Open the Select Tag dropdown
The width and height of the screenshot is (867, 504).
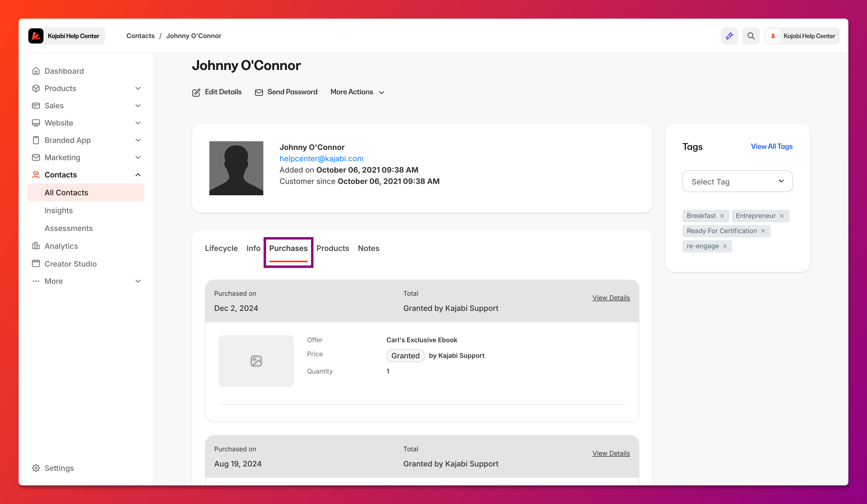click(737, 181)
